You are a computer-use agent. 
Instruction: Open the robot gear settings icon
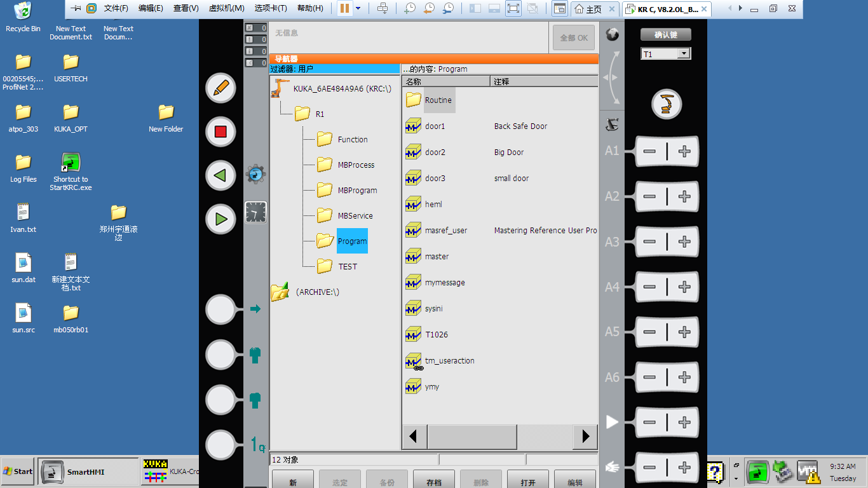click(255, 173)
